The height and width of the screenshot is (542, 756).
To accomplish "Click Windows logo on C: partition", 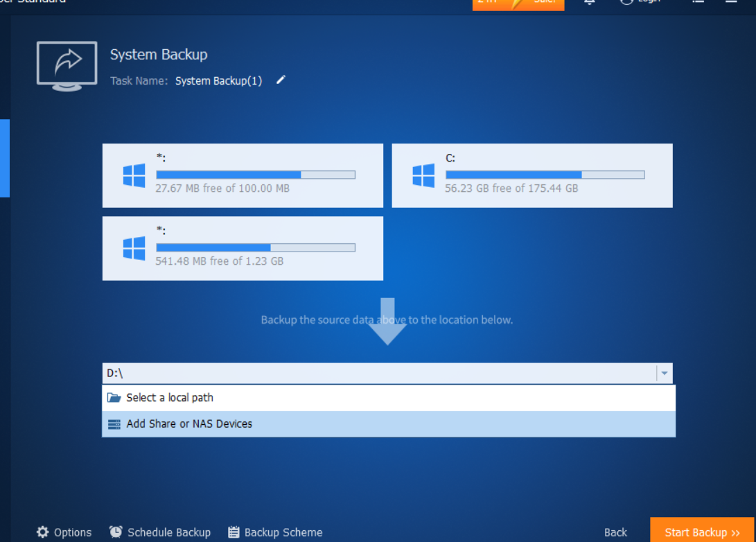I will pyautogui.click(x=423, y=175).
